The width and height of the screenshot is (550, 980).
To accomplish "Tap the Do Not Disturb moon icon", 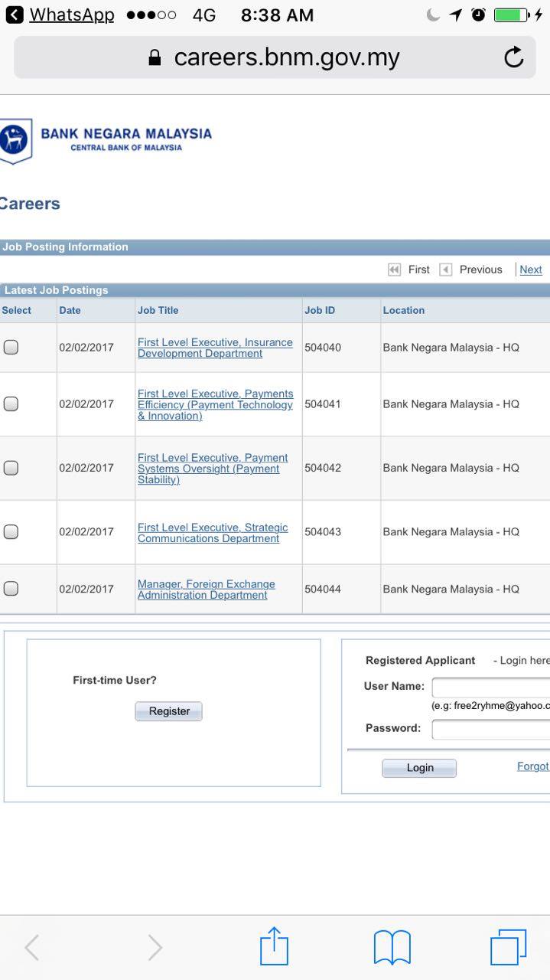I will [433, 15].
